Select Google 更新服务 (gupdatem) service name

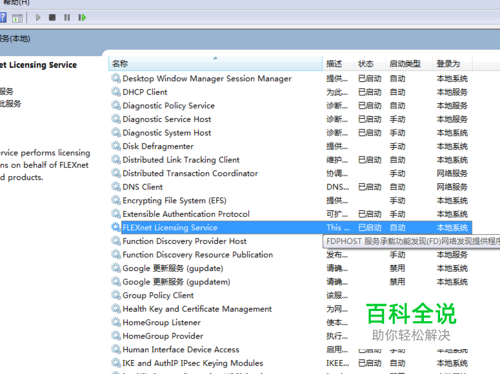(x=176, y=282)
